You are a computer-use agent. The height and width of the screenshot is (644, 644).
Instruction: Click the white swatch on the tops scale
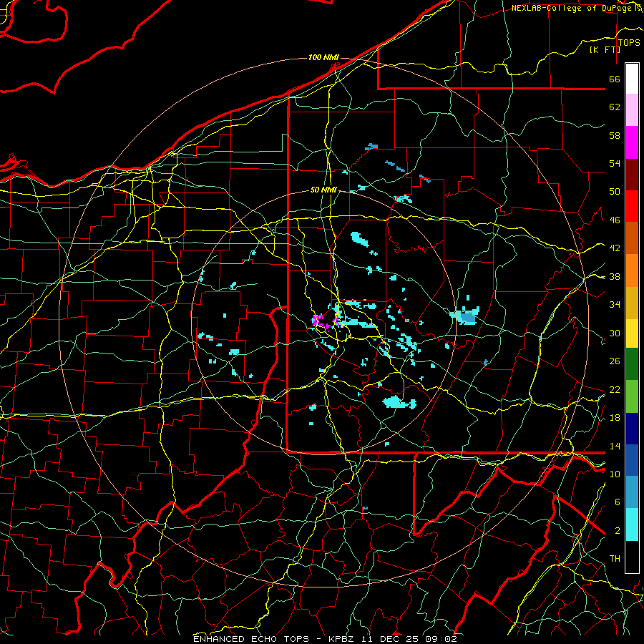[x=632, y=79]
